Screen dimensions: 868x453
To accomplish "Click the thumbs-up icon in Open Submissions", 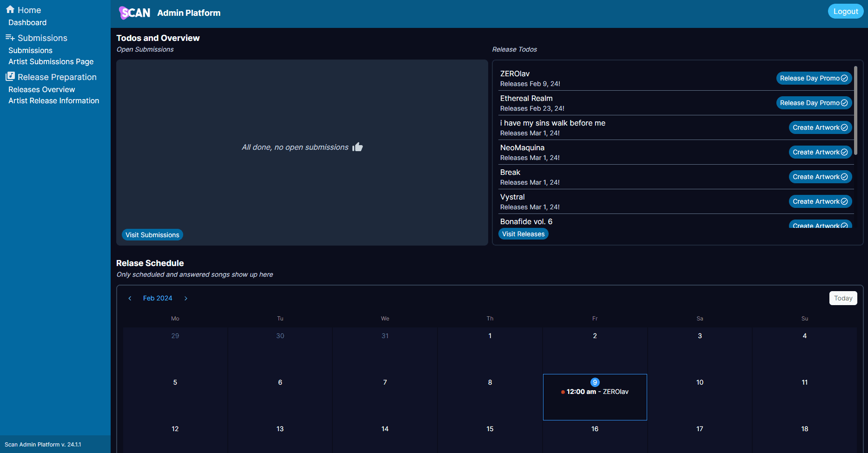I will (x=358, y=147).
